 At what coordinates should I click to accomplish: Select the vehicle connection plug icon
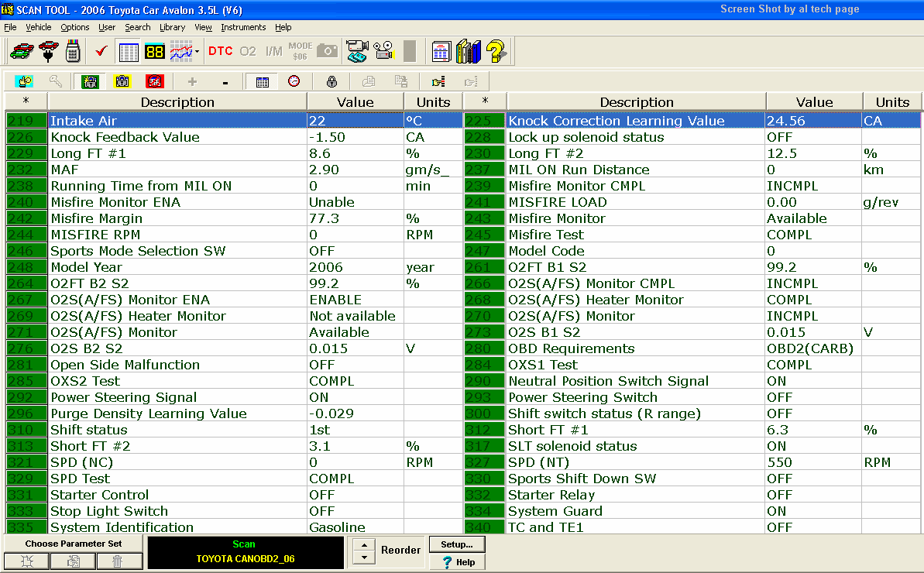tap(49, 51)
